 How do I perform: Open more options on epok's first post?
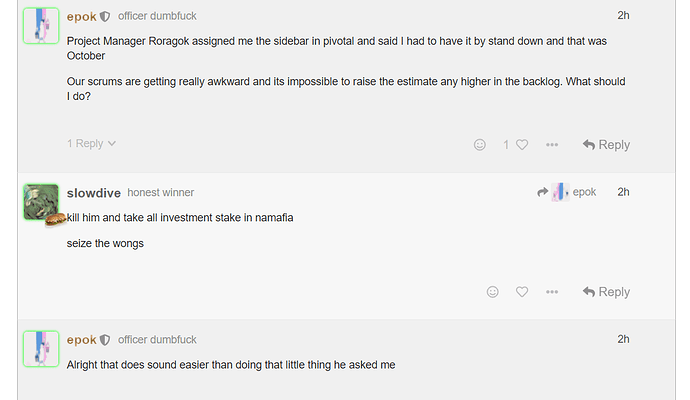coord(552,145)
